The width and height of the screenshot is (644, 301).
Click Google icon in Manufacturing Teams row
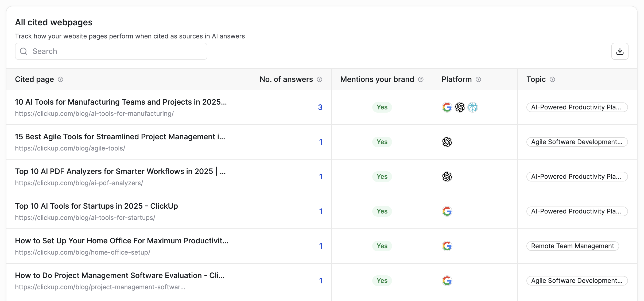[x=447, y=107]
